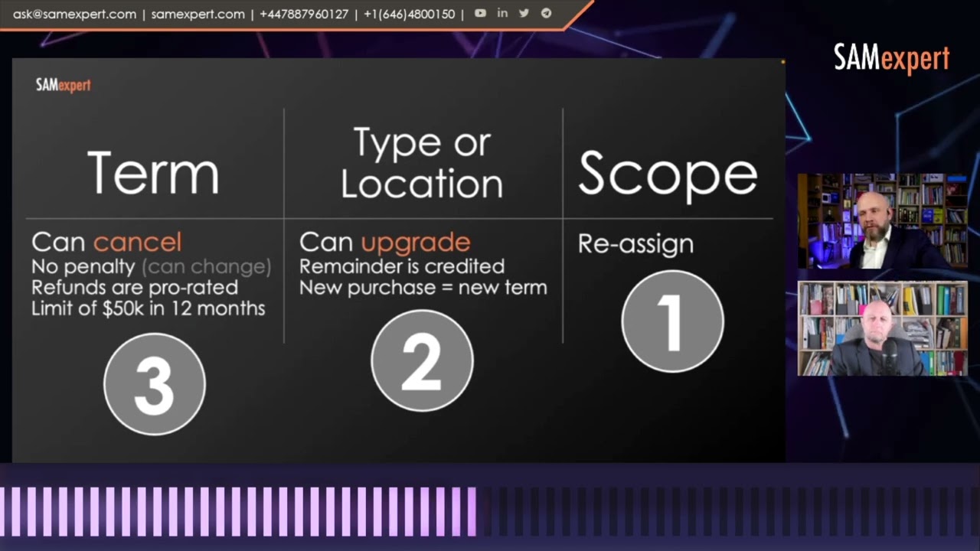Click the 'Re-assign' text
This screenshot has height=551, width=980.
pos(635,244)
